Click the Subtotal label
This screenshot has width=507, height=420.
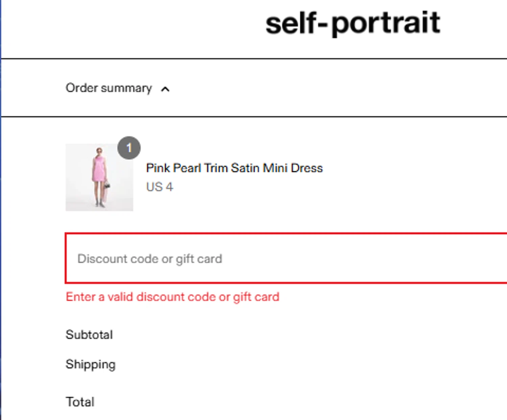pyautogui.click(x=89, y=335)
